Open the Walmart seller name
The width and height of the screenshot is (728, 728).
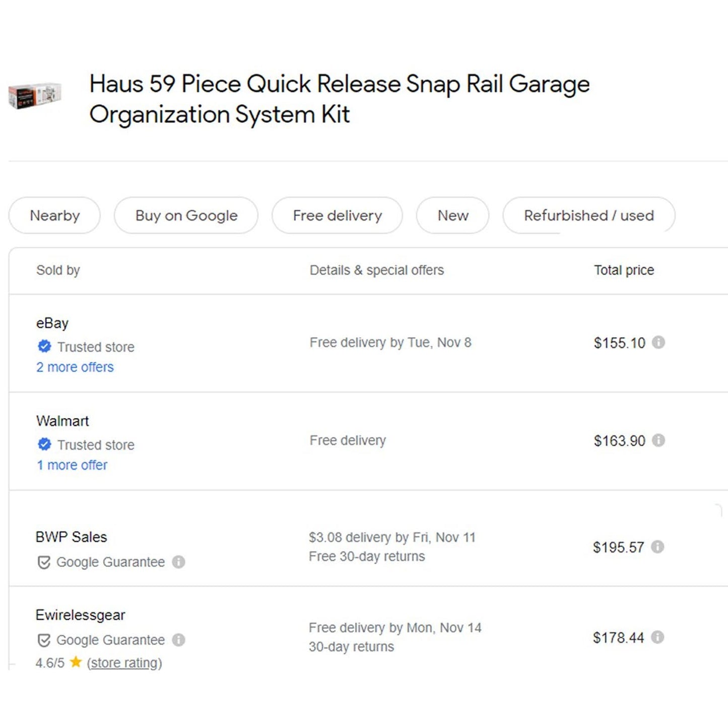pyautogui.click(x=62, y=421)
